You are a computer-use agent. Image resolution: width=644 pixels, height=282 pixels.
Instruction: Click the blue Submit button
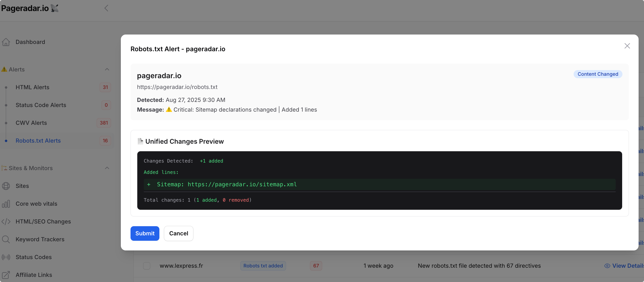point(145,233)
